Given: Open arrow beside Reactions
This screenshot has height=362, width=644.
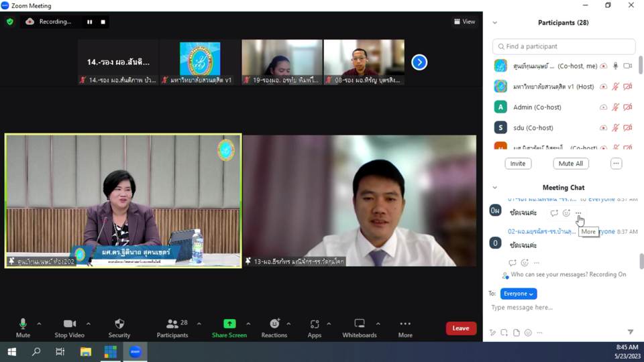Looking at the screenshot, I should pyautogui.click(x=288, y=324).
